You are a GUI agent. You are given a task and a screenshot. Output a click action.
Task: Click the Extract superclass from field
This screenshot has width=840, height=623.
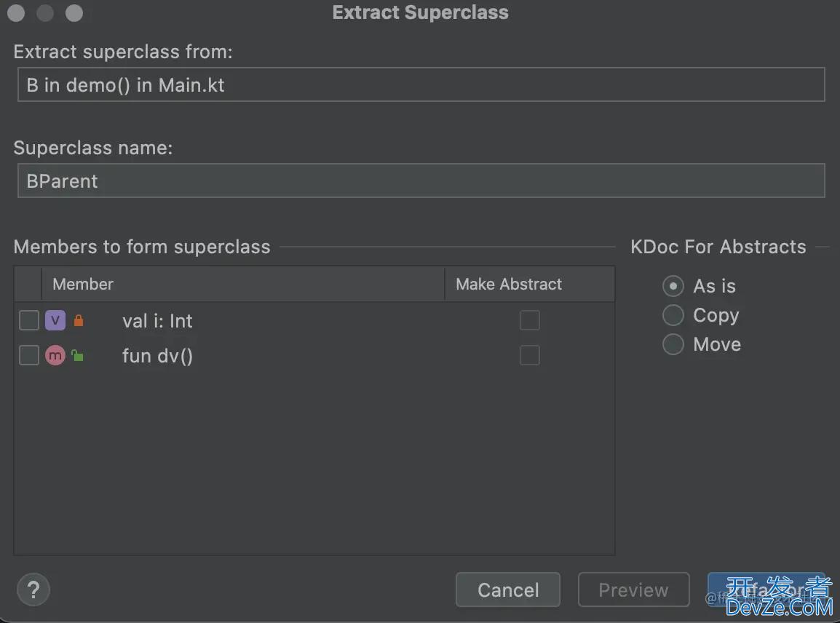(421, 84)
